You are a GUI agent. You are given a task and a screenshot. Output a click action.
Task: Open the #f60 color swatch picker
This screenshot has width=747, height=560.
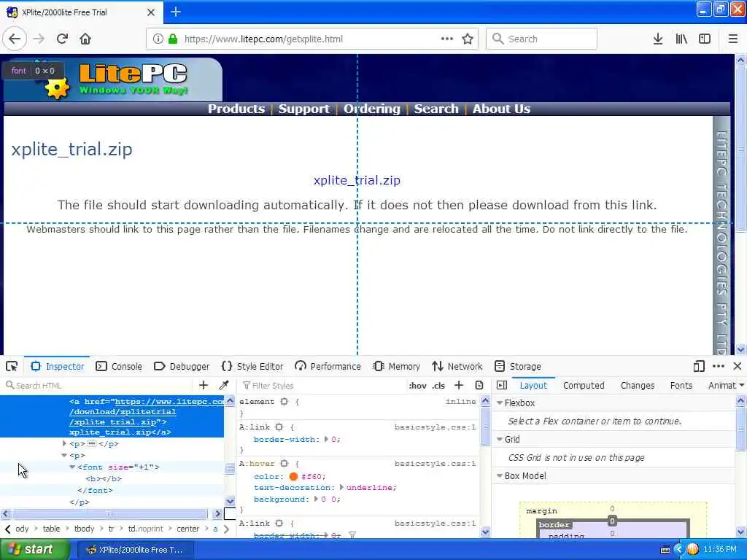point(293,476)
